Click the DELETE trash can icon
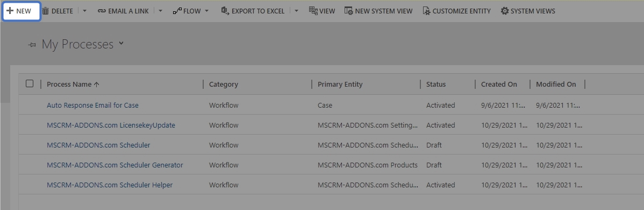The height and width of the screenshot is (210, 644). click(46, 11)
